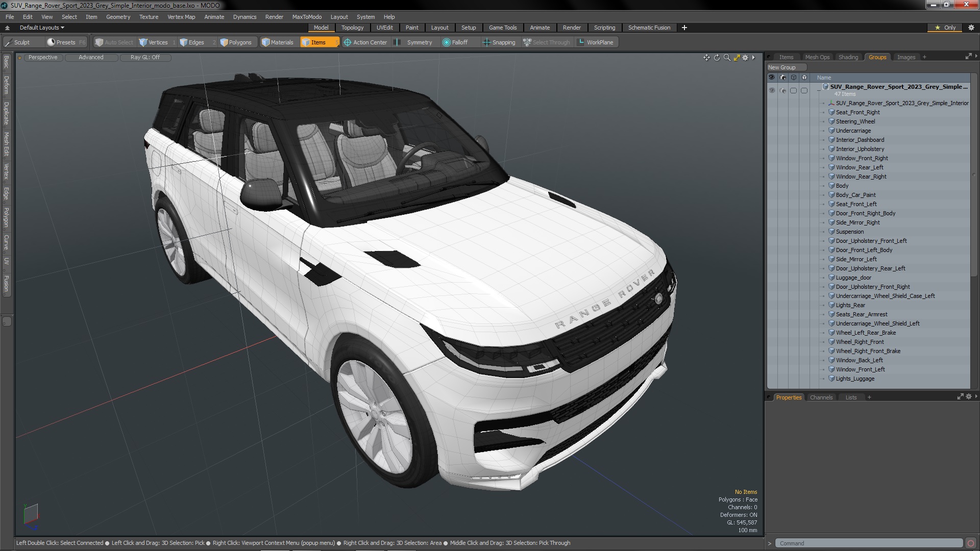Expand the Properties panel to full size
The height and width of the screenshot is (551, 980).
point(960,396)
